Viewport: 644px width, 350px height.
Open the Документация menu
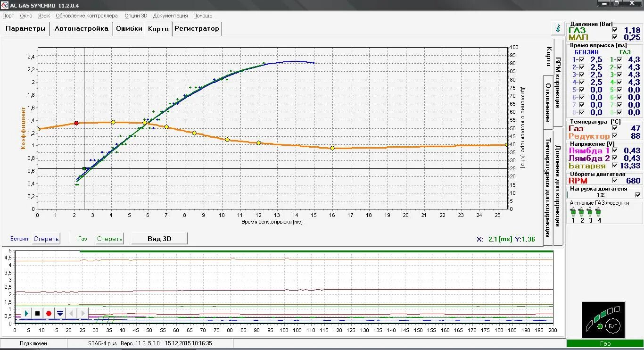click(170, 16)
